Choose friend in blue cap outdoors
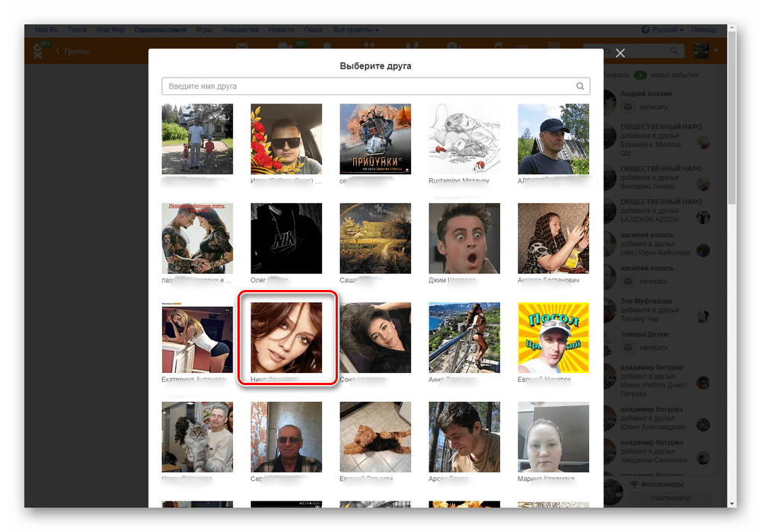The image size is (761, 532). (x=553, y=139)
